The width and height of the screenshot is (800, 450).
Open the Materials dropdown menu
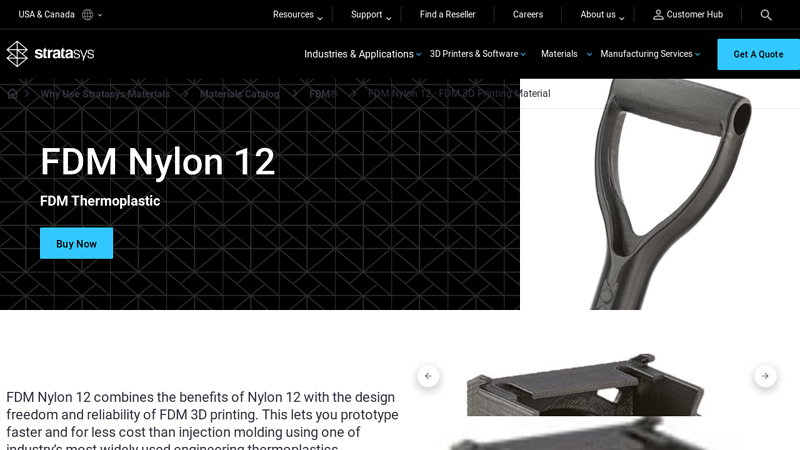(x=566, y=54)
